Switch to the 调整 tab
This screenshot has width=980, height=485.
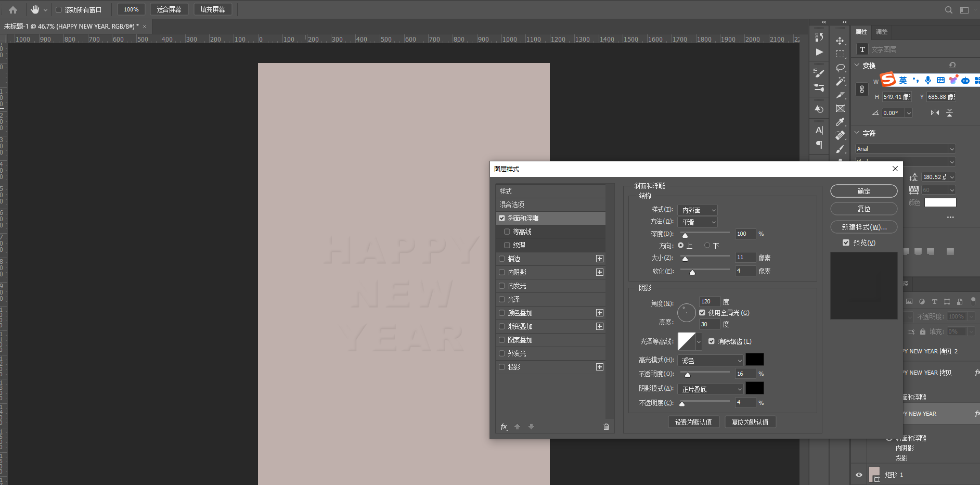pos(882,32)
